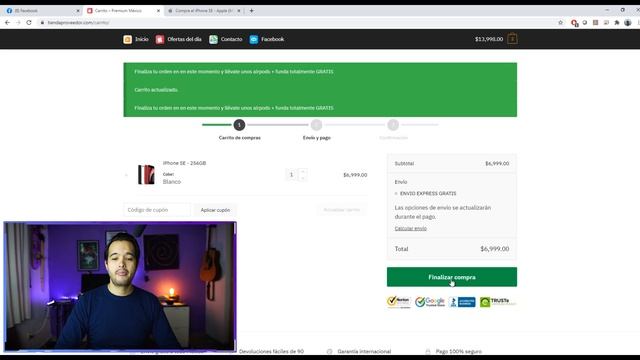Open the Ofertas del día icon
Viewport: 640px width, 360px height.
click(160, 39)
